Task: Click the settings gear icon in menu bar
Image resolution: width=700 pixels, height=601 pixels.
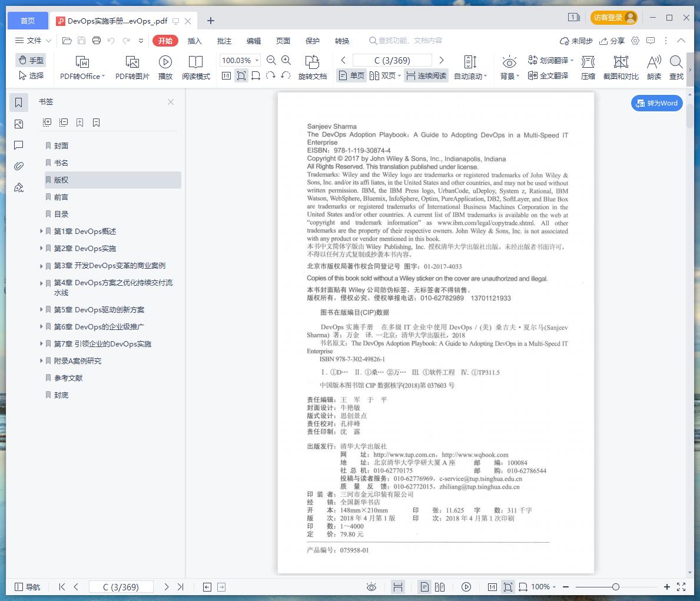Action: point(635,41)
